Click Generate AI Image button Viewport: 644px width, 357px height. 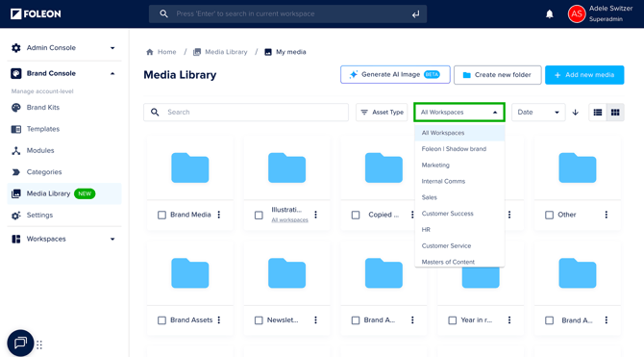coord(395,75)
